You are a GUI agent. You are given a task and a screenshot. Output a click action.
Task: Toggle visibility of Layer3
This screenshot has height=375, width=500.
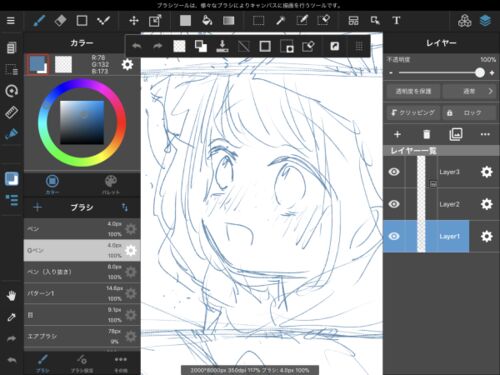pyautogui.click(x=394, y=172)
